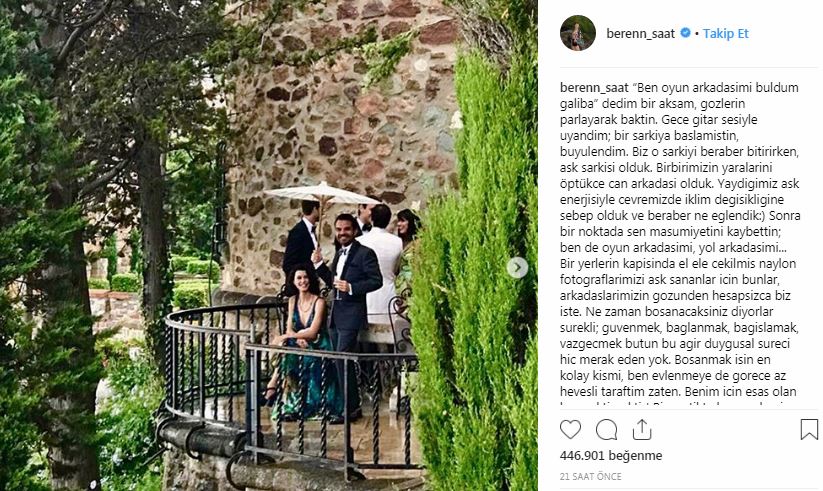Like the post with the heart icon

point(570,430)
